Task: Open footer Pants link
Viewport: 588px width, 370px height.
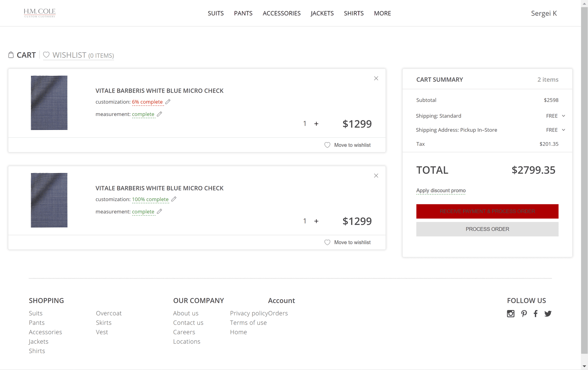Action: click(37, 323)
